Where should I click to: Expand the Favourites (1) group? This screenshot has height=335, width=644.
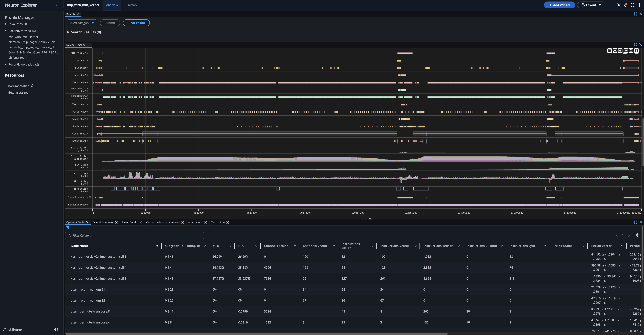(x=6, y=24)
